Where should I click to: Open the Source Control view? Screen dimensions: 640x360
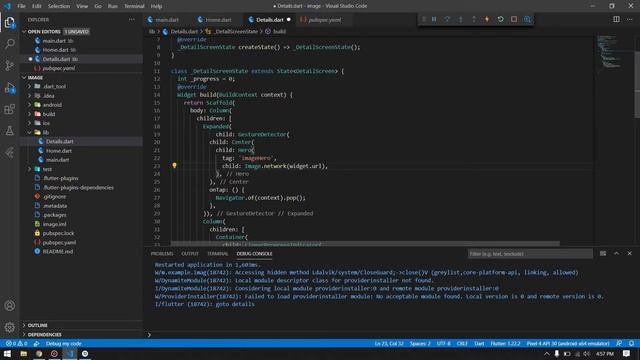9,65
